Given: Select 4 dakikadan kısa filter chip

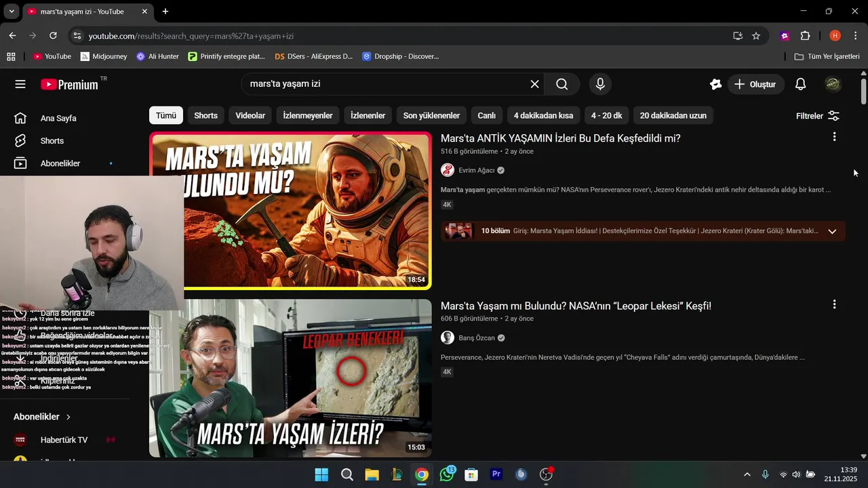Looking at the screenshot, I should click(x=543, y=116).
